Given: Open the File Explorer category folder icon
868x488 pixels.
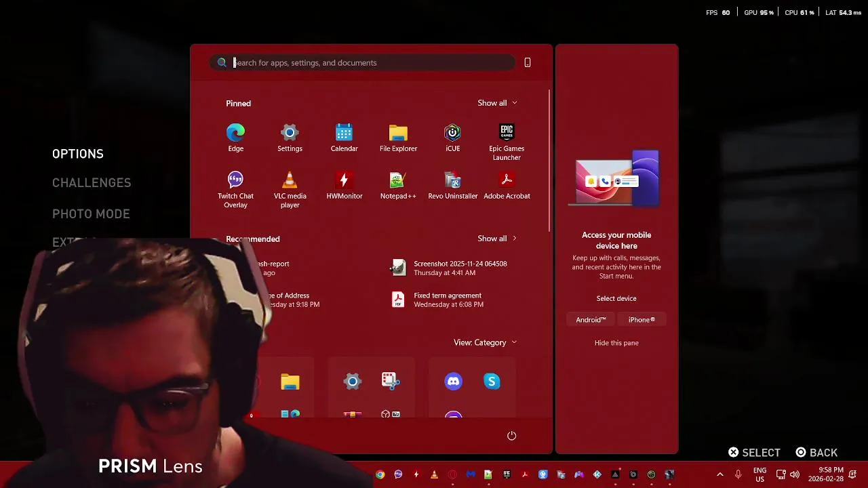Looking at the screenshot, I should [x=290, y=382].
